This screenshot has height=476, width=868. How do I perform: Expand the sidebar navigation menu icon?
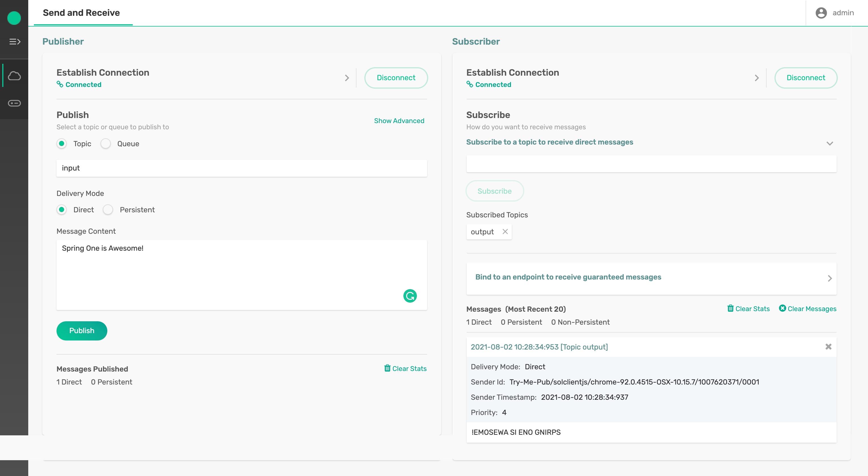click(14, 42)
